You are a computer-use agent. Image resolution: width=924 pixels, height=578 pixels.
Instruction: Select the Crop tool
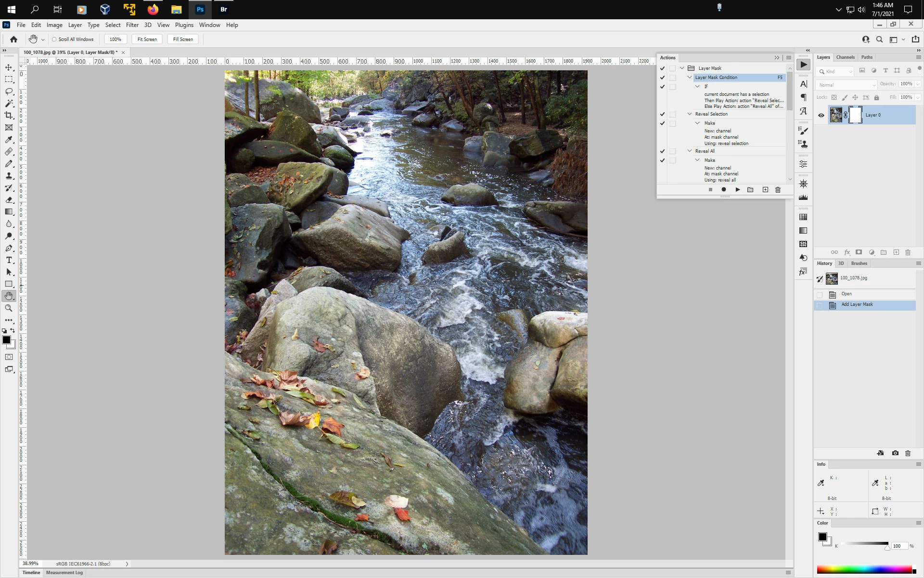pyautogui.click(x=9, y=116)
